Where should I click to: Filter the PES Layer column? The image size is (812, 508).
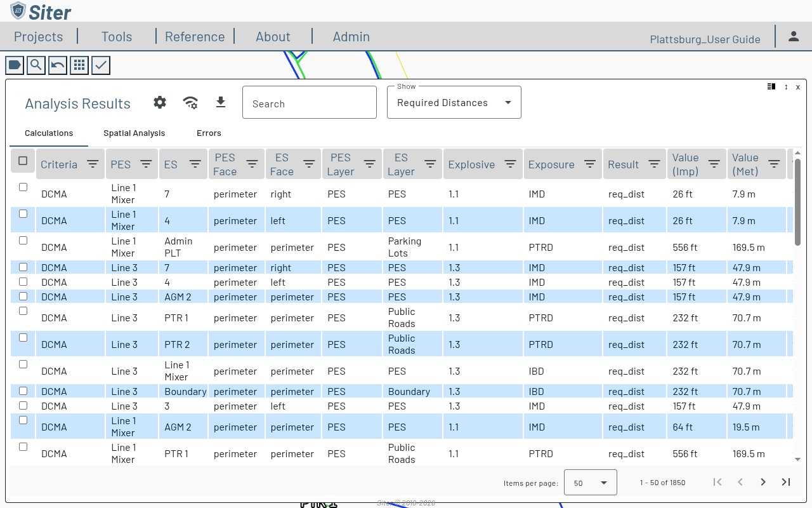point(370,164)
